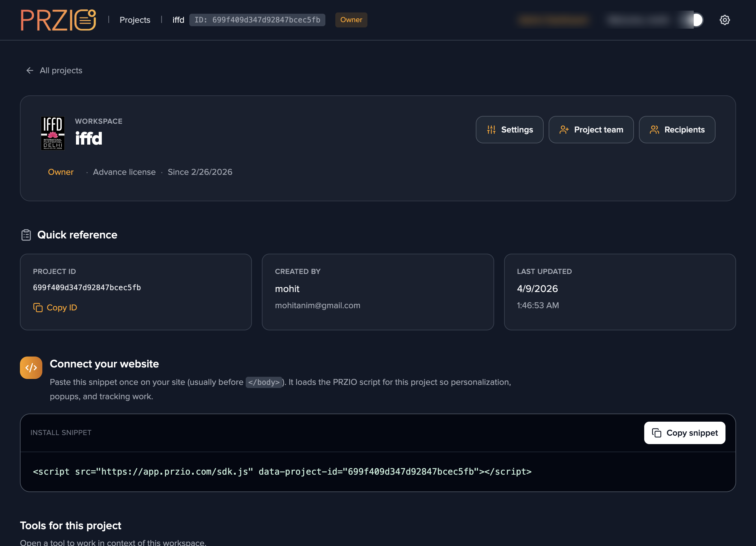Click the people icon on Recipients
Screen dimensions: 756x546
point(654,130)
